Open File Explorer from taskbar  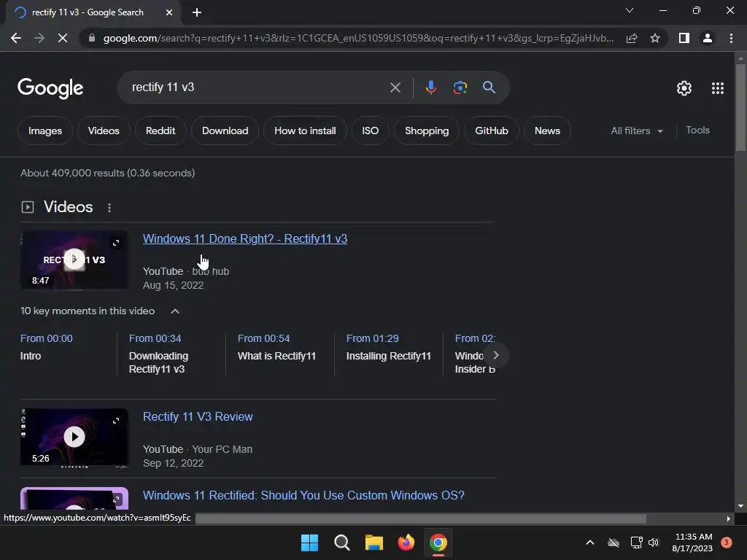coord(374,542)
